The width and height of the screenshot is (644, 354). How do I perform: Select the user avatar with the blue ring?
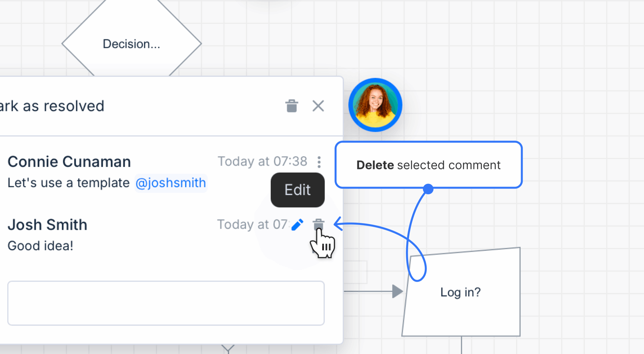pos(375,105)
